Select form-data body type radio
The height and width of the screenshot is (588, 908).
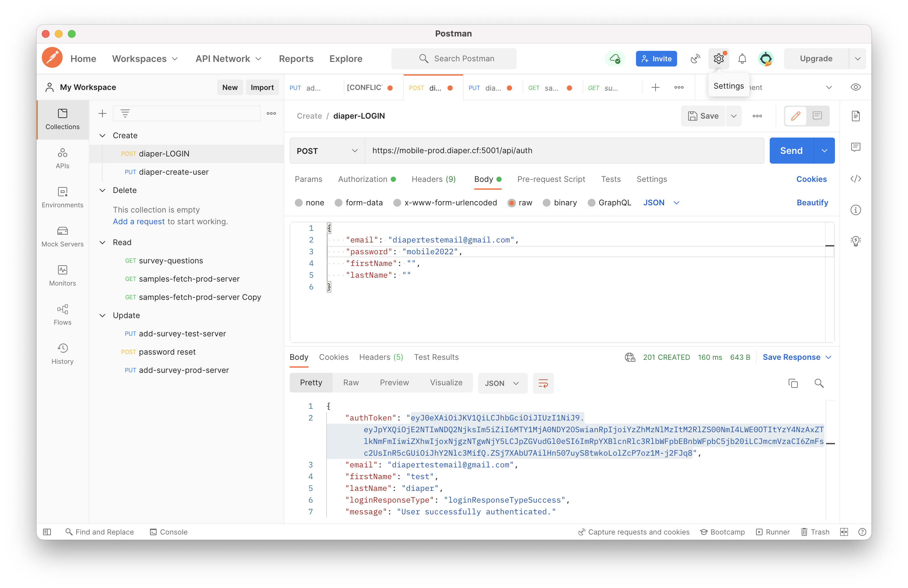pyautogui.click(x=339, y=203)
